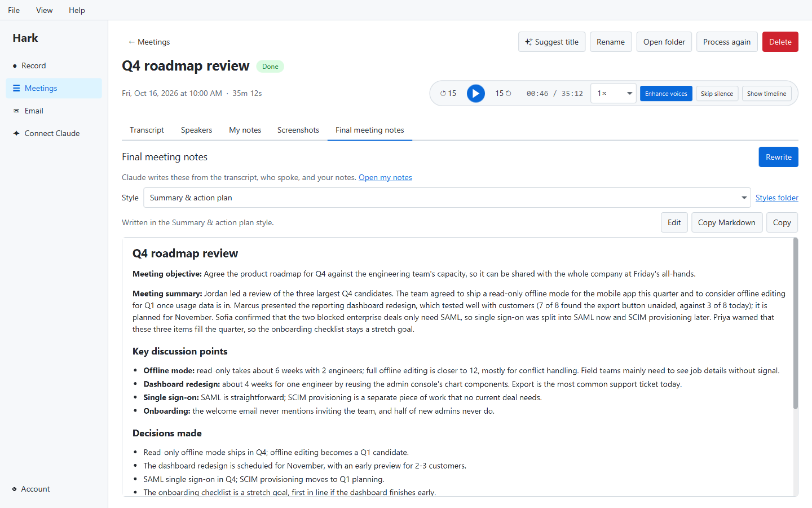
Task: Enable Skip silence
Action: click(x=717, y=94)
